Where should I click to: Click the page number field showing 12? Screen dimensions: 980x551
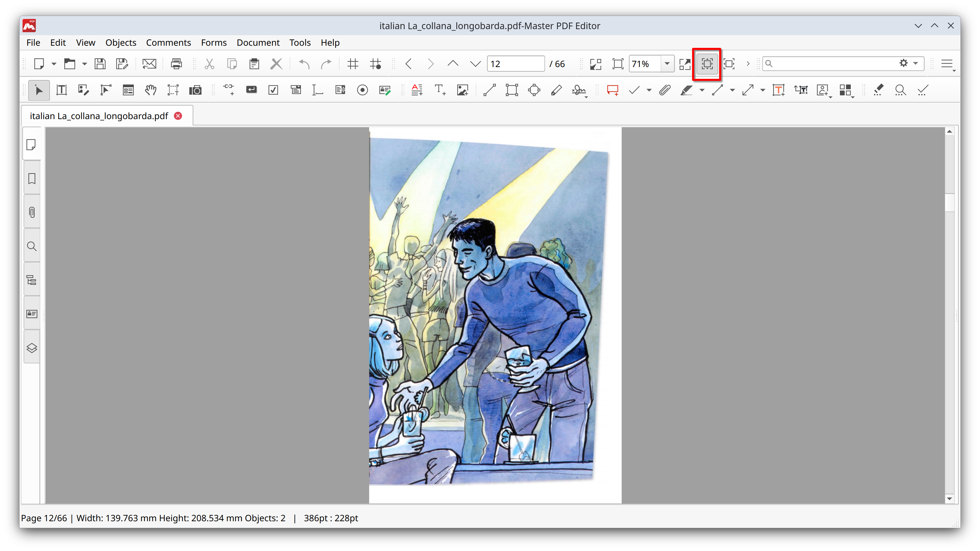[516, 63]
